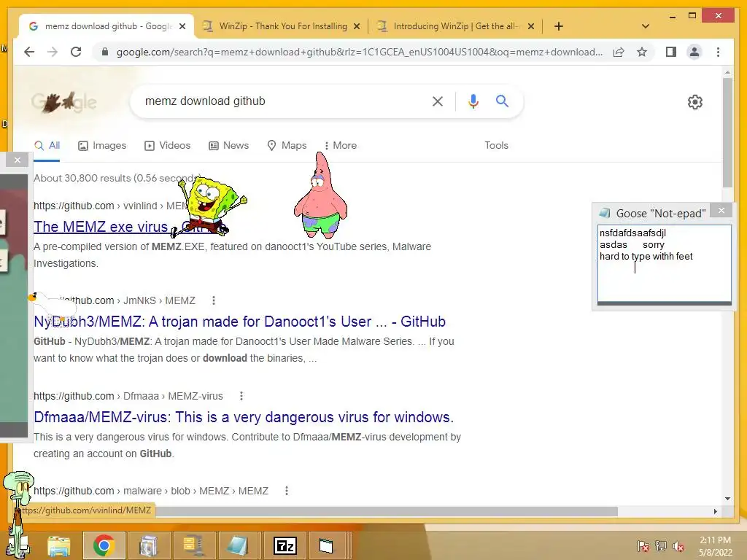Switch to News results
This screenshot has width=747, height=560.
point(228,145)
